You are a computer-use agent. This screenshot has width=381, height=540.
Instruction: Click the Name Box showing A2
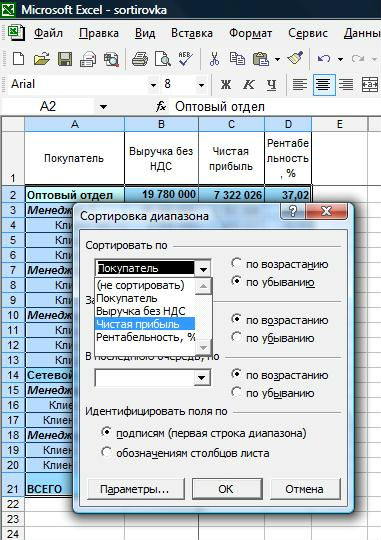coord(48,107)
